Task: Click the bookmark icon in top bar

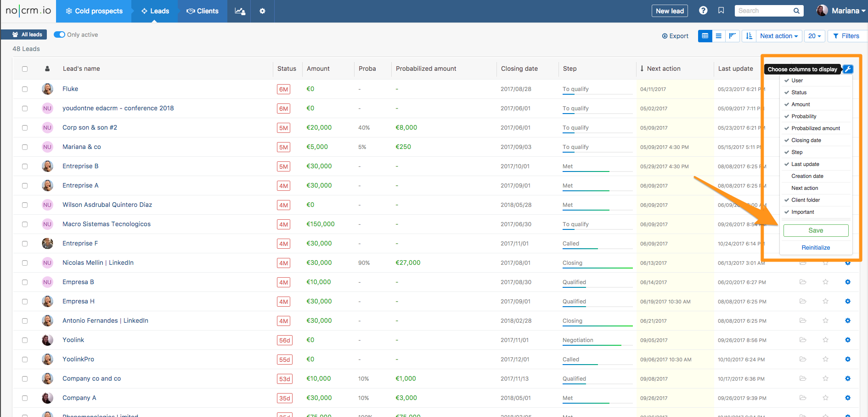Action: 721,11
